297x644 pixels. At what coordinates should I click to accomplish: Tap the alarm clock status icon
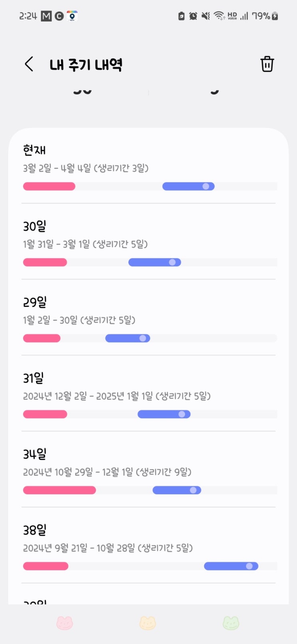click(x=193, y=16)
